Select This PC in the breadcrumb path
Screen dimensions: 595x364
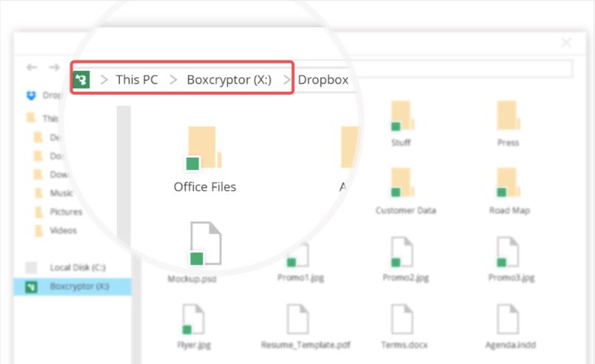click(x=137, y=80)
